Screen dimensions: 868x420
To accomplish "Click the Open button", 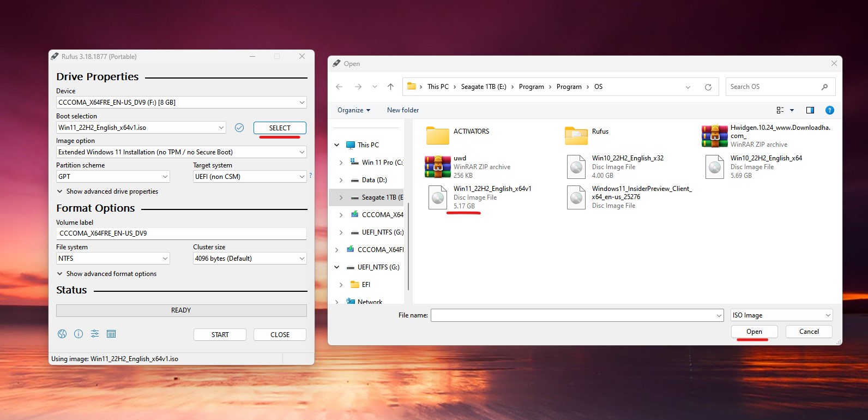I will pos(754,332).
